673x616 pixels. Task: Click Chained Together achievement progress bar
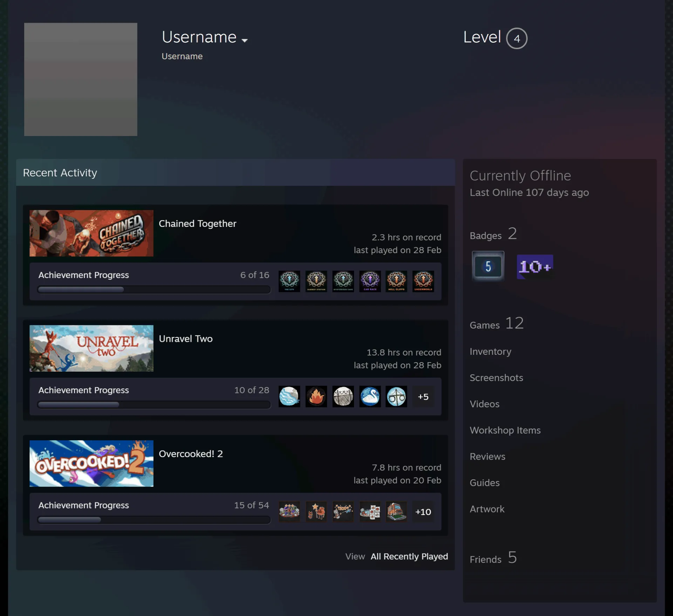coord(154,289)
